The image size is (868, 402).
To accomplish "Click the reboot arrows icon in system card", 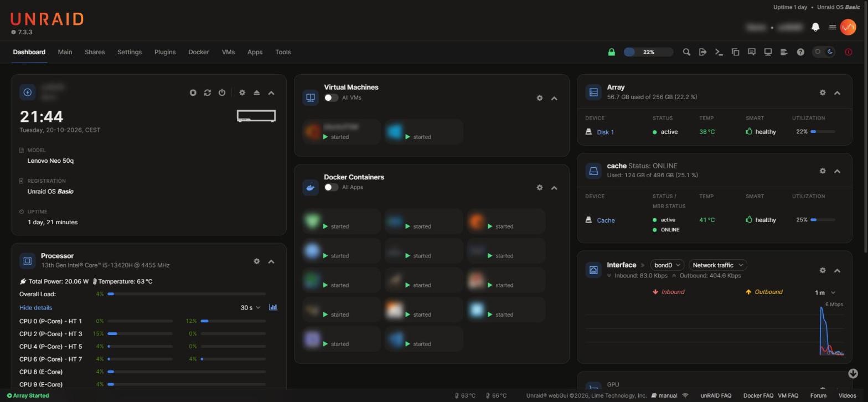I will 208,92.
